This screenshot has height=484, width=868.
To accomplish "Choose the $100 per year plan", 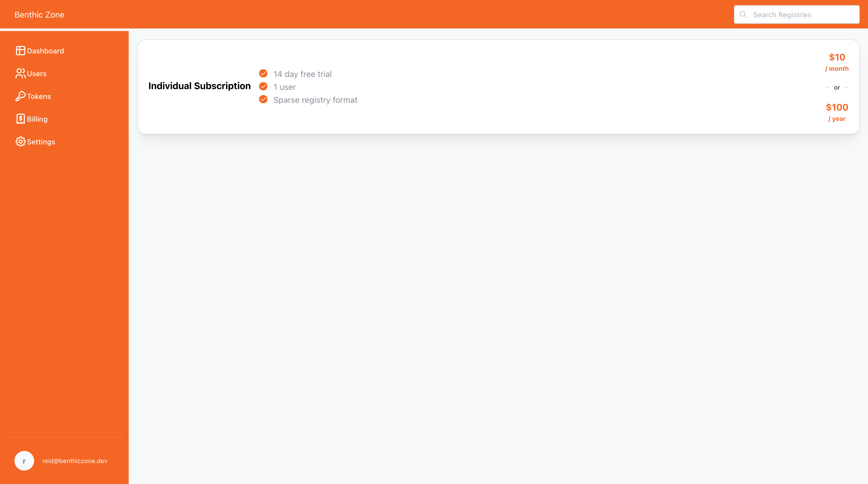I will 837,112.
